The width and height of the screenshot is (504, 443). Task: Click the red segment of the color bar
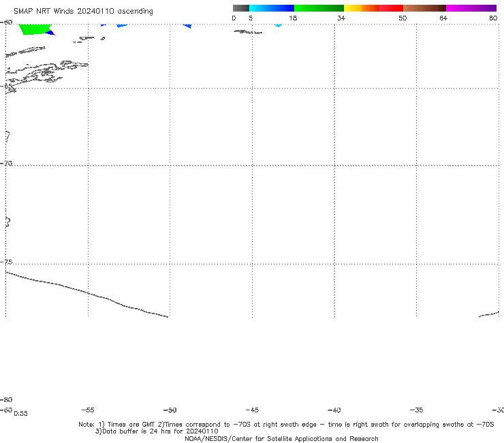[392, 8]
